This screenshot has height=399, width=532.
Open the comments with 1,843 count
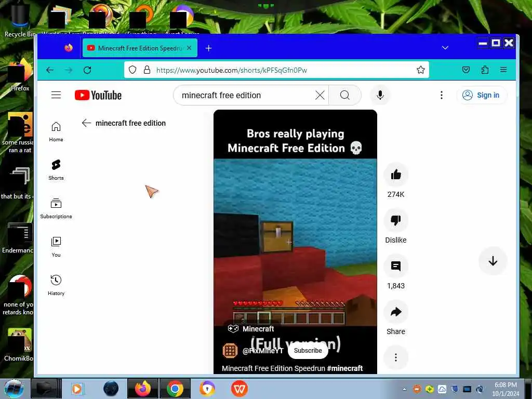pos(395,267)
